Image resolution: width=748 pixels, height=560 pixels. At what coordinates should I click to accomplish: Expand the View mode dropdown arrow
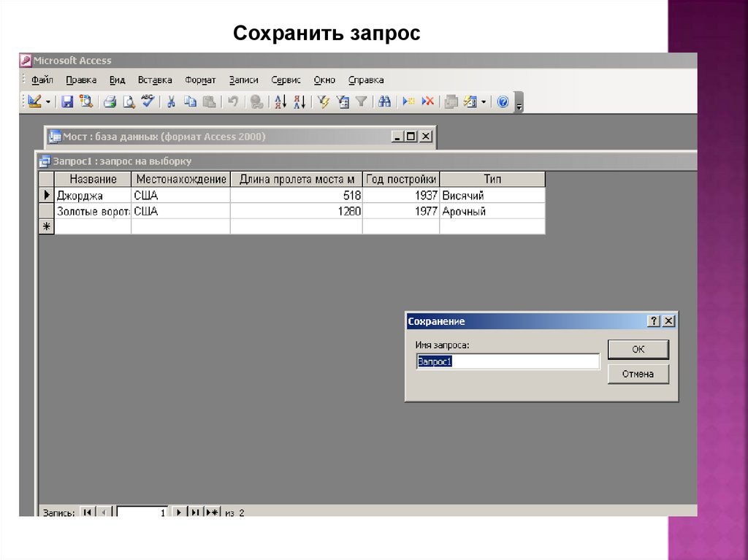point(48,102)
